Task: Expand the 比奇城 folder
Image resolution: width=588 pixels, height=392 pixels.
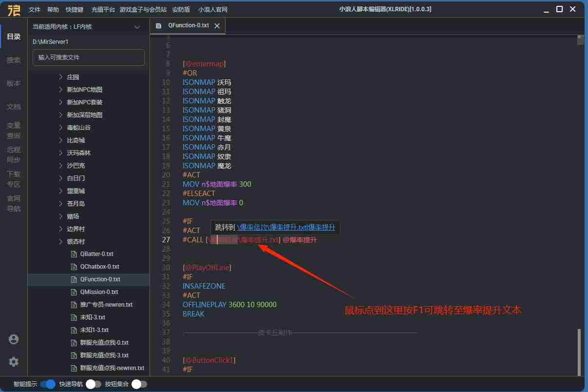Action: pyautogui.click(x=61, y=140)
